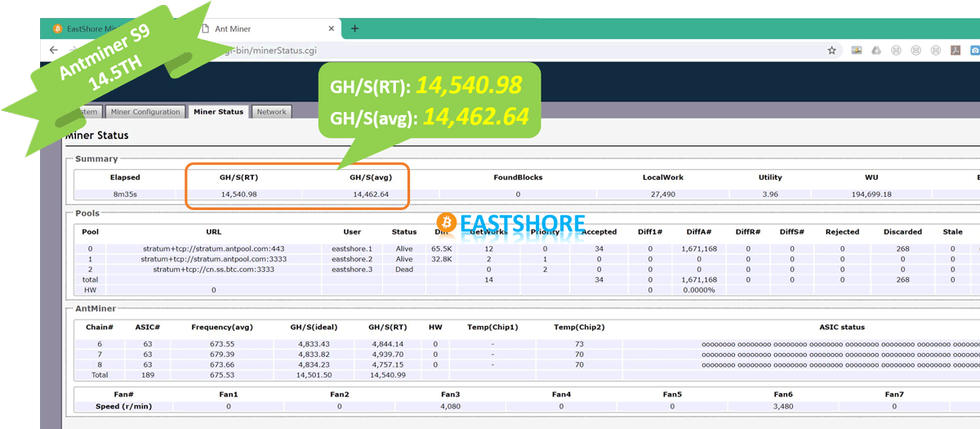Click Fan6 speed value 3,480
The width and height of the screenshot is (980, 429).
pyautogui.click(x=783, y=406)
